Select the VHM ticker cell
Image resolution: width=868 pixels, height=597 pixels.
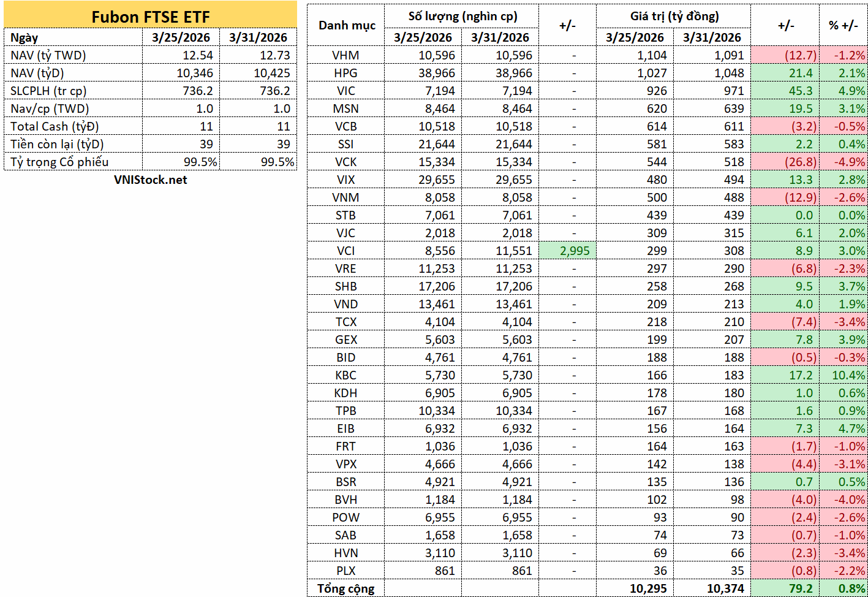pos(345,55)
